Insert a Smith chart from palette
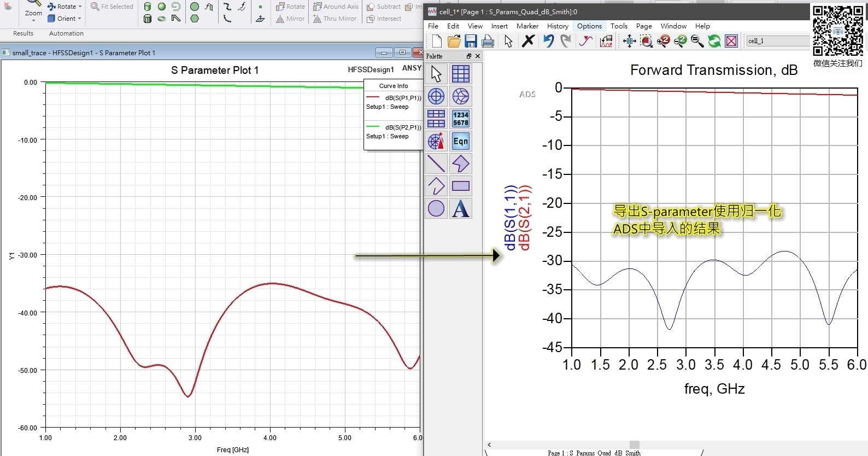The height and width of the screenshot is (456, 868). tap(460, 96)
